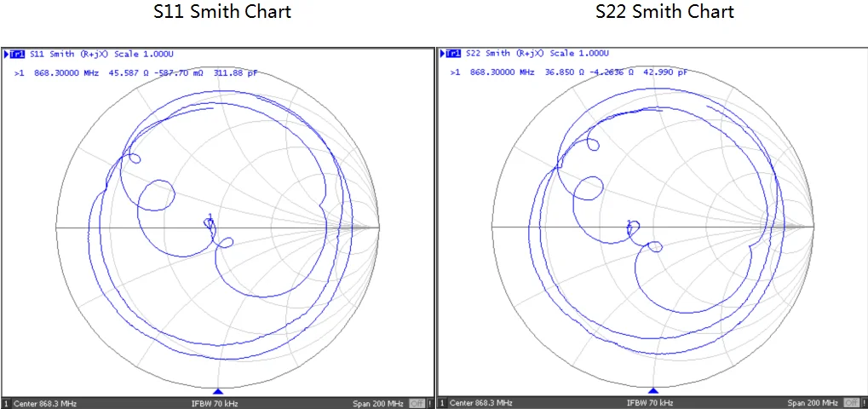868x409 pixels.
Task: Click IFBW 70 kHz in S22 window
Action: coord(651,404)
